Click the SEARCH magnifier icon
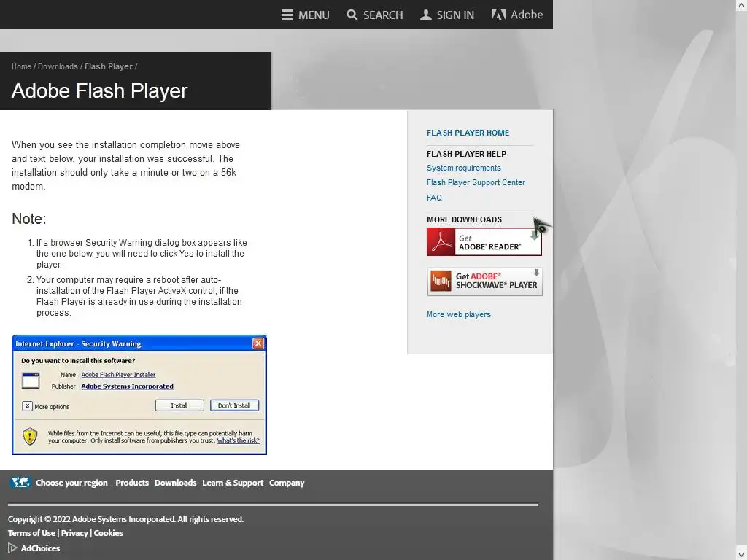 tap(352, 15)
